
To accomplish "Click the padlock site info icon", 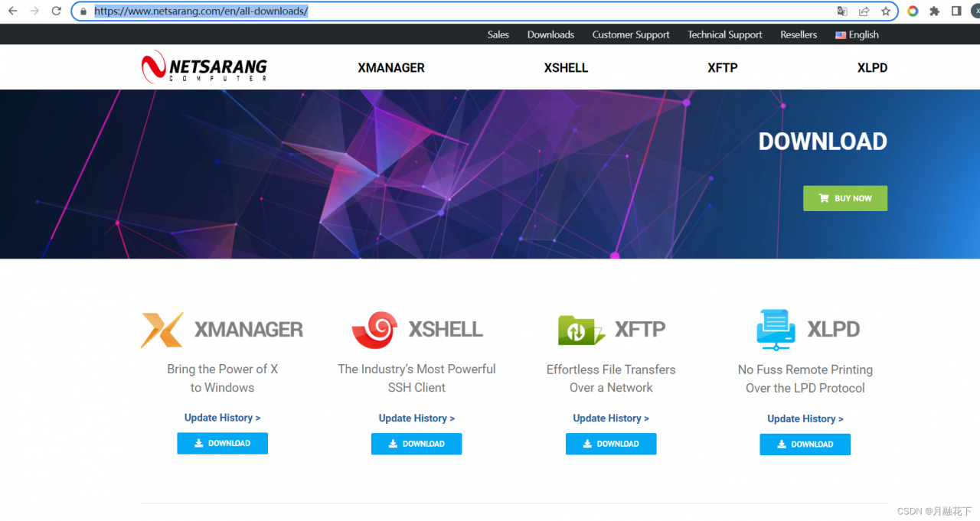I will (x=83, y=11).
